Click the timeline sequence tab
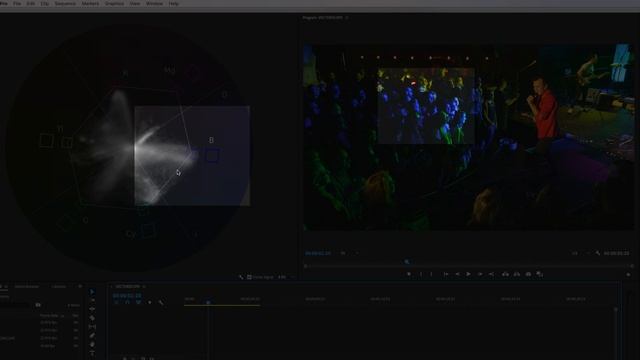The image size is (640, 360). 127,287
